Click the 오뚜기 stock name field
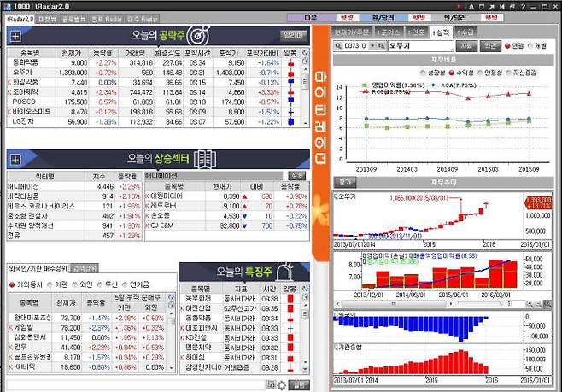 [420, 46]
